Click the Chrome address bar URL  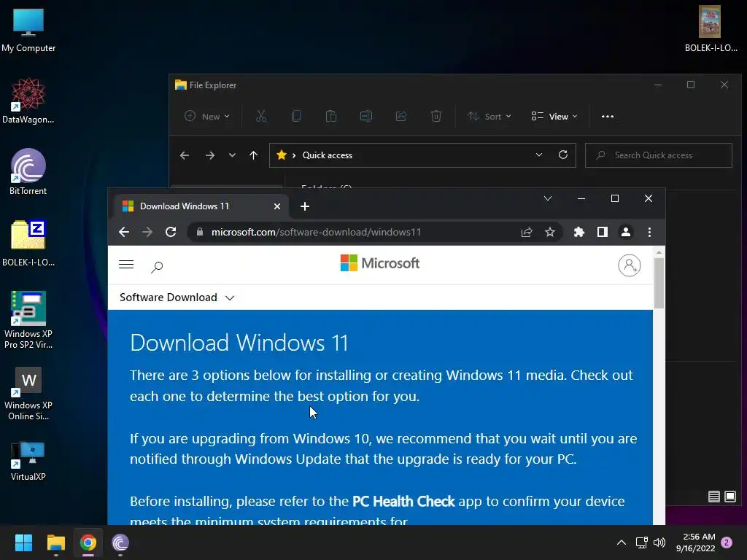pos(316,232)
